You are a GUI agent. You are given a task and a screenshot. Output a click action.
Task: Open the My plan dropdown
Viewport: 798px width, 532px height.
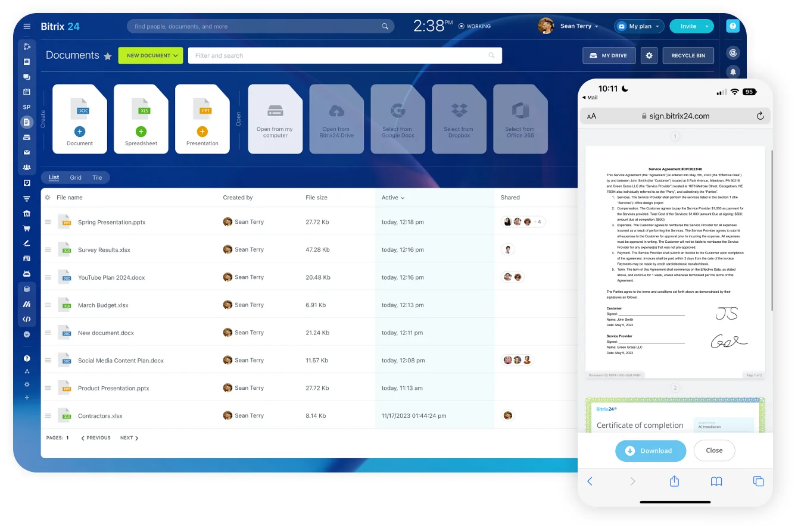(639, 26)
